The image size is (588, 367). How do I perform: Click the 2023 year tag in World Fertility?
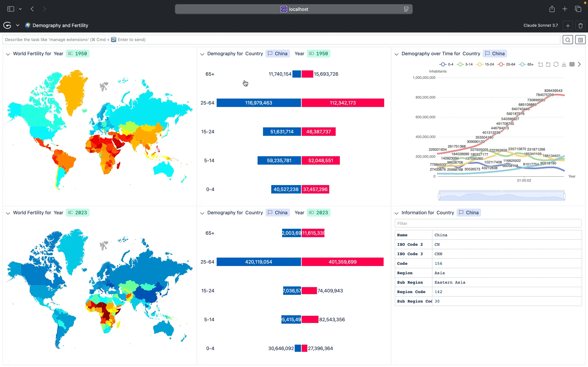78,213
